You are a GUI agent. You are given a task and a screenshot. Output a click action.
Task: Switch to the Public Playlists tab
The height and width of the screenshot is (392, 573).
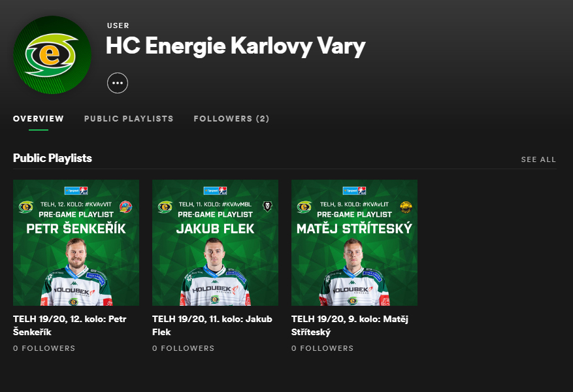pyautogui.click(x=129, y=119)
